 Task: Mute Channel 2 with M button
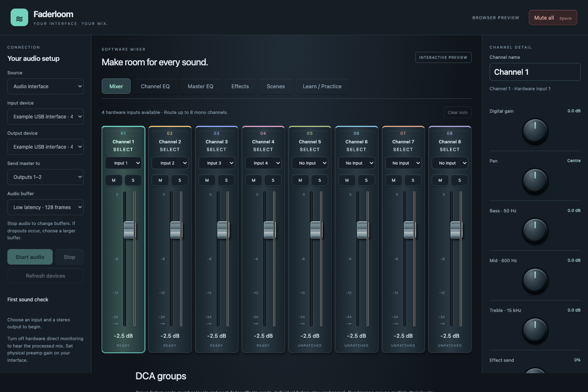click(160, 180)
